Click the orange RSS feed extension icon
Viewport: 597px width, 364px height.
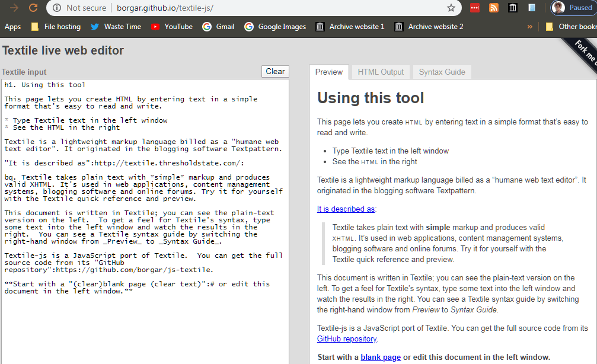[x=494, y=8]
